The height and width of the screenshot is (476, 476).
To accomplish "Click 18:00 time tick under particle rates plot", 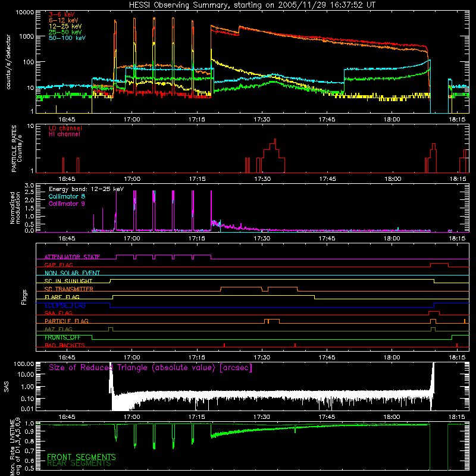I will [393, 179].
